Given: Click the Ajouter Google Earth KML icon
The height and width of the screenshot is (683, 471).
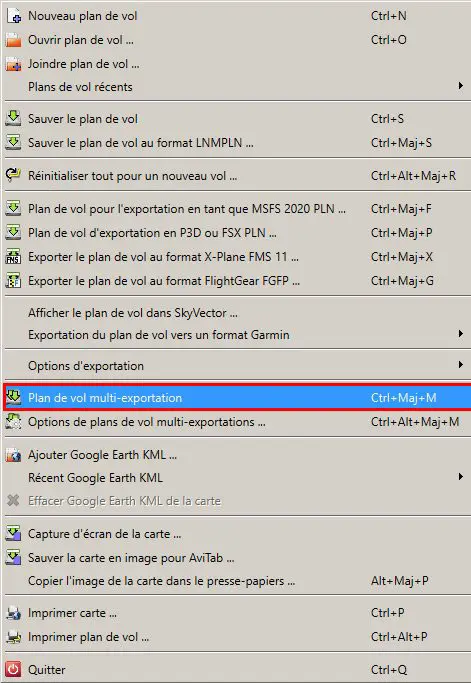Looking at the screenshot, I should point(14,455).
